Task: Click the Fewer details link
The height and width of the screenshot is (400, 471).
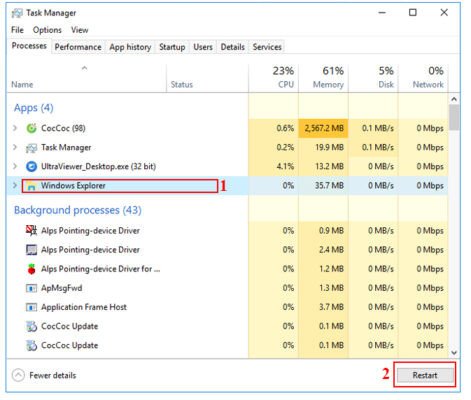Action: 53,376
